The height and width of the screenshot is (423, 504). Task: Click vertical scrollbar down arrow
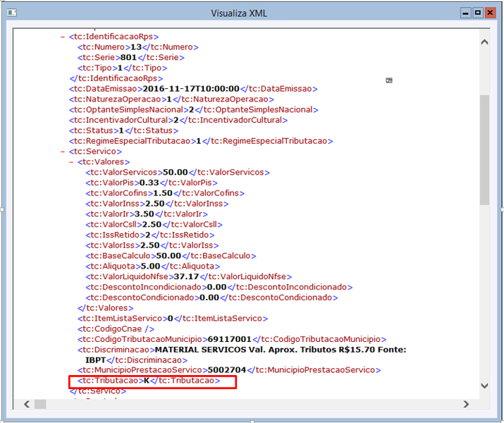(x=484, y=386)
